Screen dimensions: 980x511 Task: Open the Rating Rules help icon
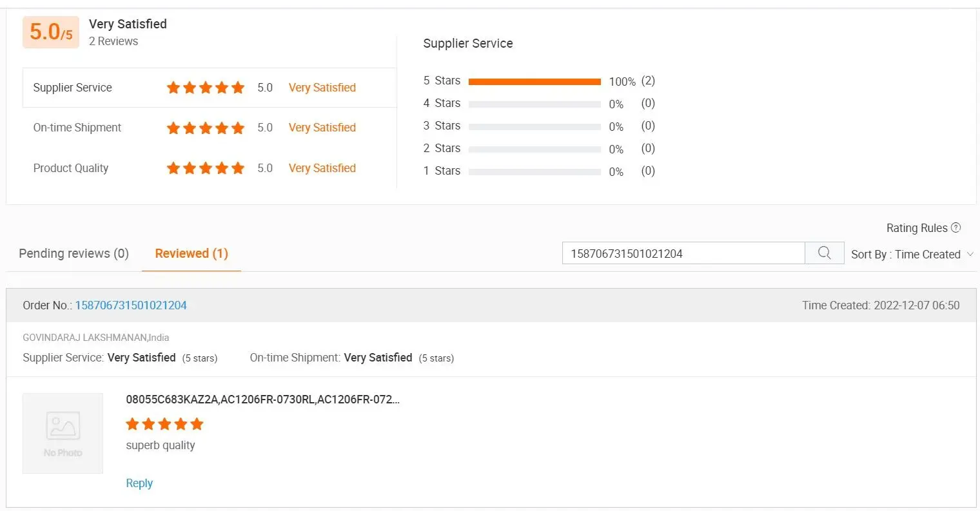tap(956, 227)
